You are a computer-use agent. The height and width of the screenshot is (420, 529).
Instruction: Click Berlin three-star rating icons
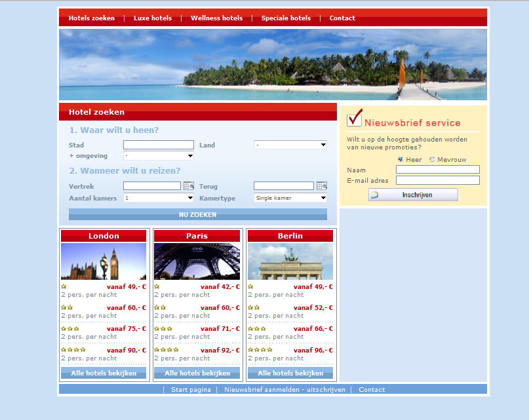pyautogui.click(x=257, y=328)
